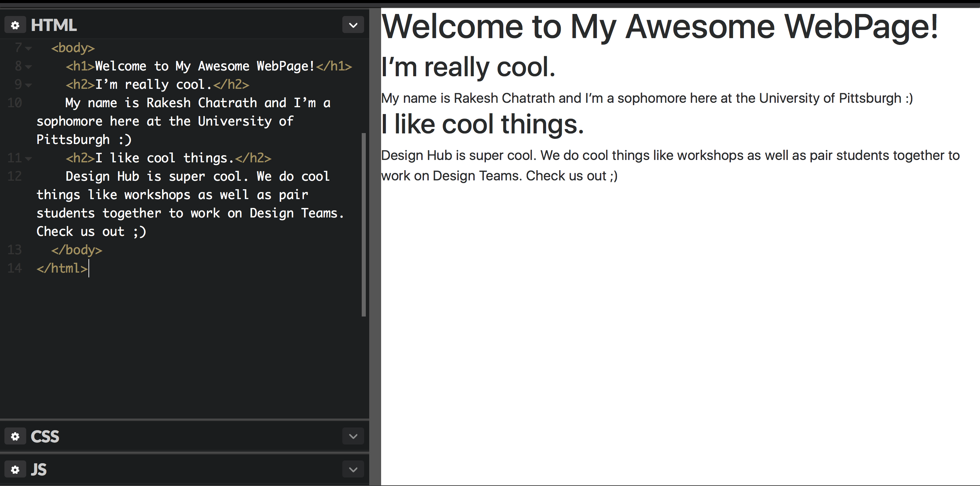Screen dimensions: 980x486
Task: Click the HTML editor vertical scrollbar
Action: [364, 225]
